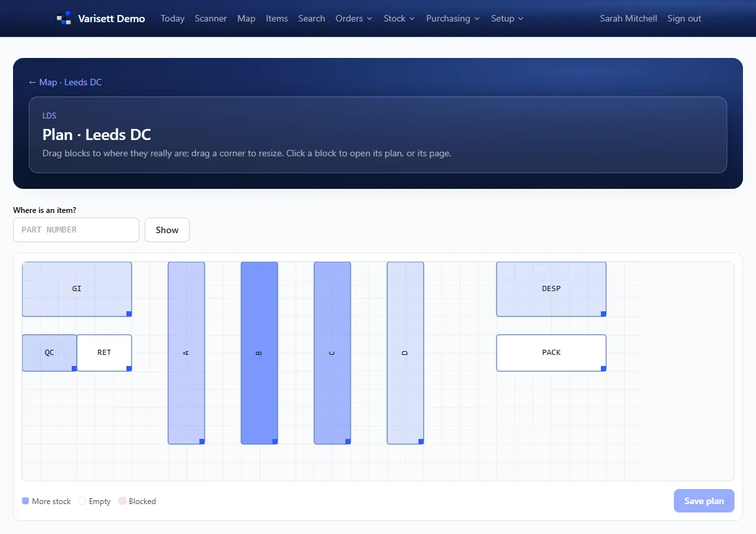Click the PACK block's corner resize handle
756x534 pixels.
pos(603,369)
